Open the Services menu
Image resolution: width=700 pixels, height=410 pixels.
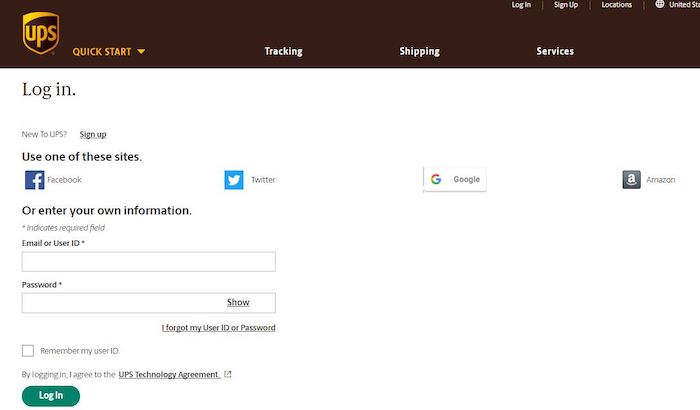pos(555,51)
